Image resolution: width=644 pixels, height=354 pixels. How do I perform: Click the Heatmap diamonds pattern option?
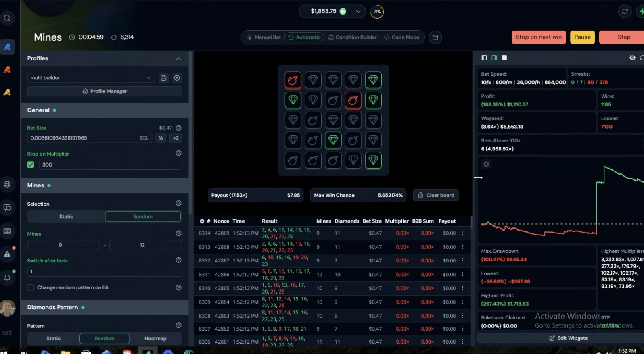[x=155, y=338]
